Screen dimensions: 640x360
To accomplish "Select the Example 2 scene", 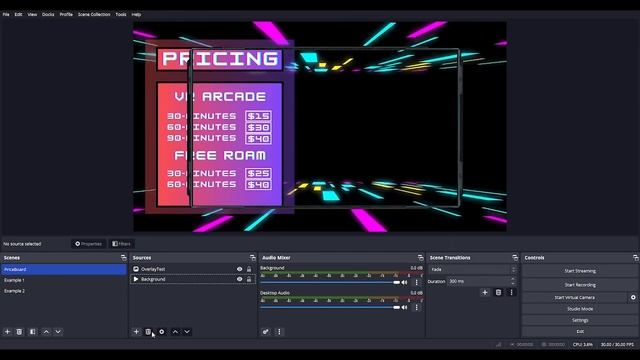I will [x=64, y=291].
